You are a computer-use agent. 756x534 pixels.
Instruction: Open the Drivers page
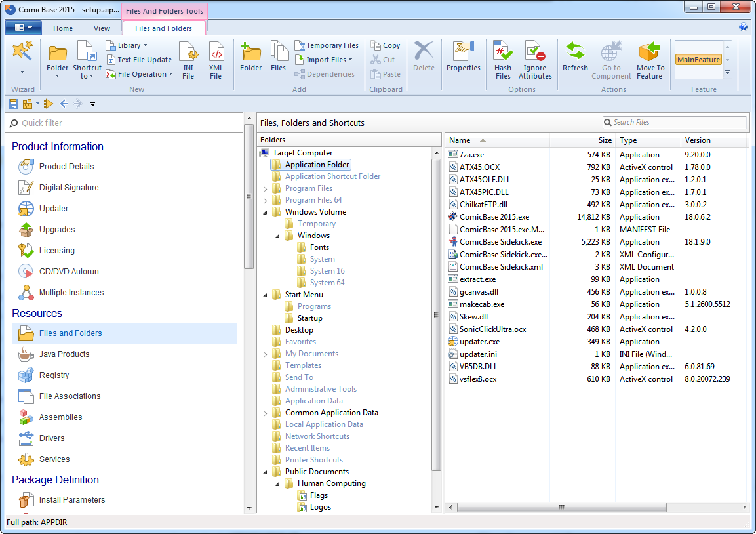click(x=41, y=438)
